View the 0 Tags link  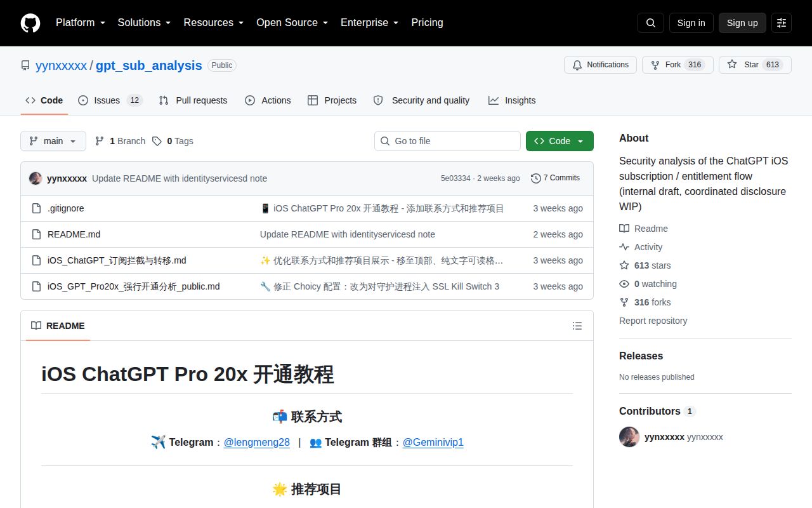[173, 141]
